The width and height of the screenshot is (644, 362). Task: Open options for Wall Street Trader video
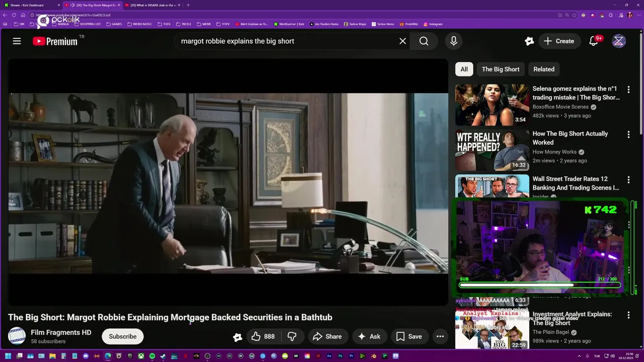(628, 180)
